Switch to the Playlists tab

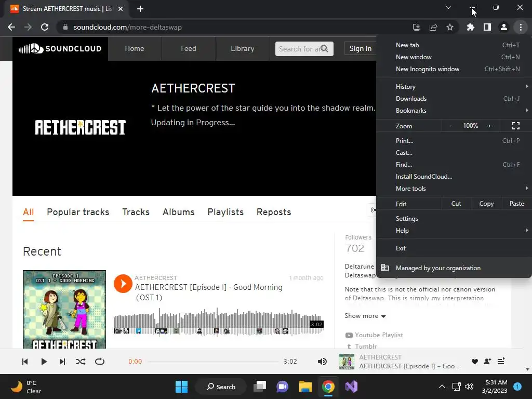point(225,212)
